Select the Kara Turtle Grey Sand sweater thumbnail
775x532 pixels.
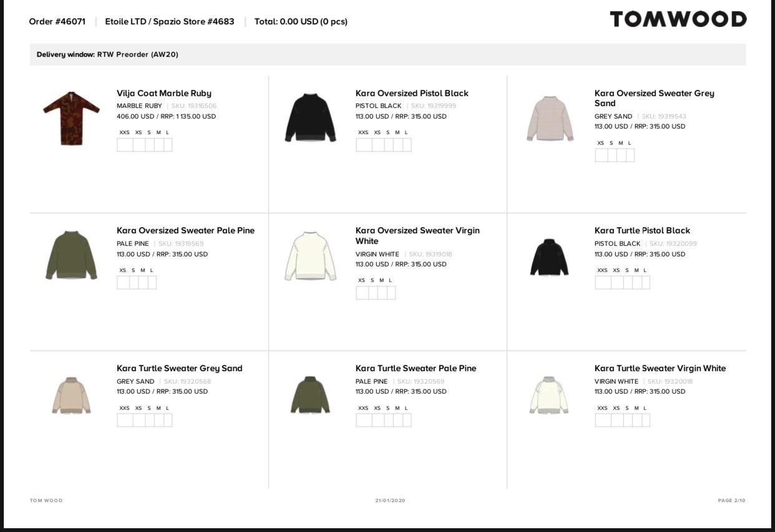click(x=71, y=395)
